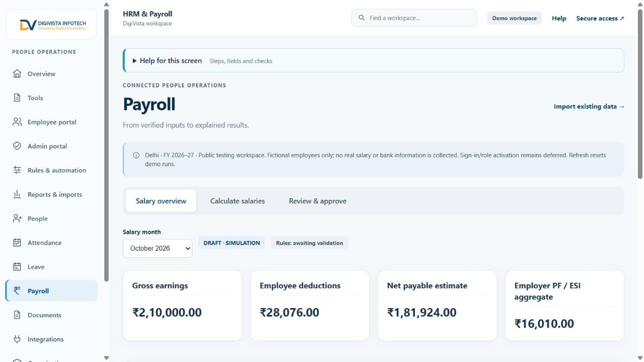The height and width of the screenshot is (362, 644).
Task: Click the Net payable estimate ₹1,81,924.00
Action: (x=422, y=312)
